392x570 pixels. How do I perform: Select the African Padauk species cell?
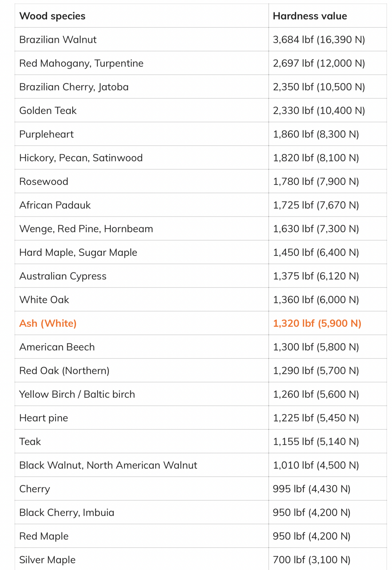point(55,205)
